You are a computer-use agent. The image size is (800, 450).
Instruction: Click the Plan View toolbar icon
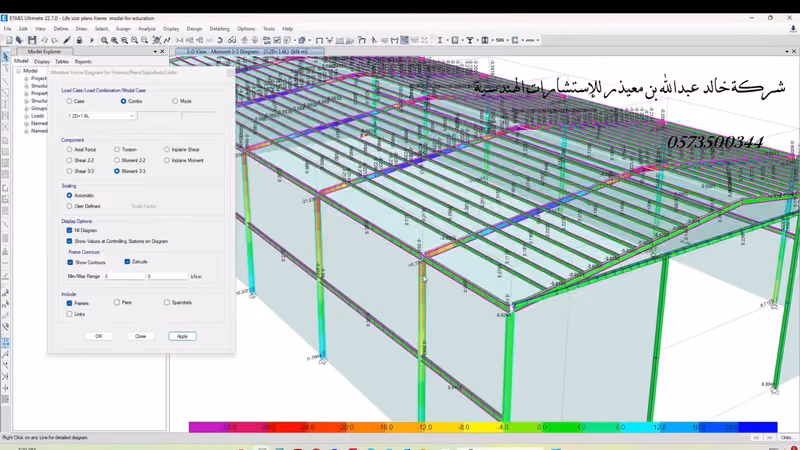click(x=190, y=40)
